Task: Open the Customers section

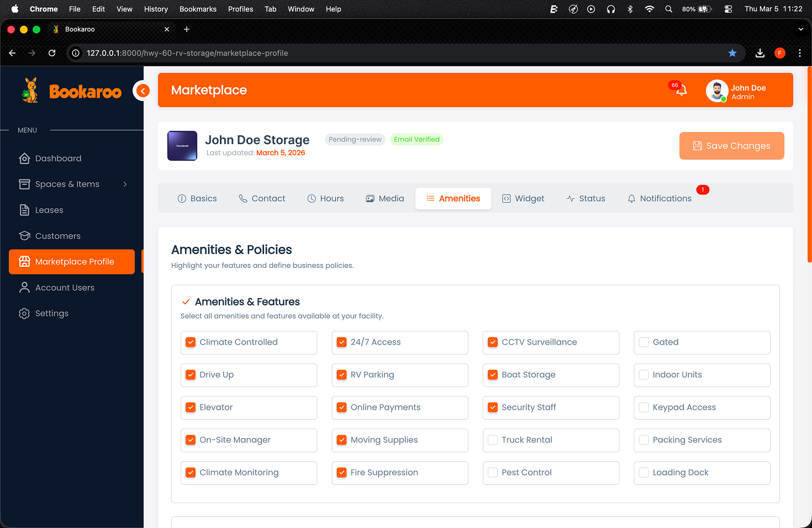Action: 57,236
